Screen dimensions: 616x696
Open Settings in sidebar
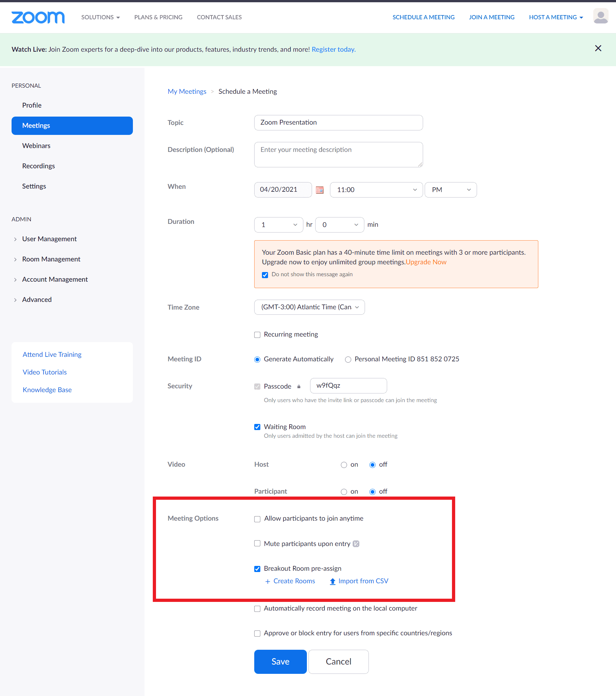(34, 186)
